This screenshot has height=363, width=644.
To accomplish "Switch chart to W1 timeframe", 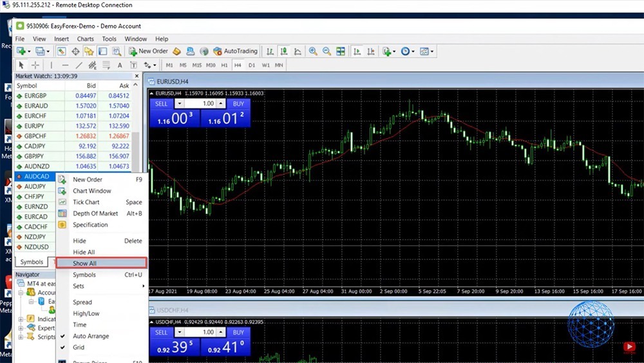I will point(266,65).
